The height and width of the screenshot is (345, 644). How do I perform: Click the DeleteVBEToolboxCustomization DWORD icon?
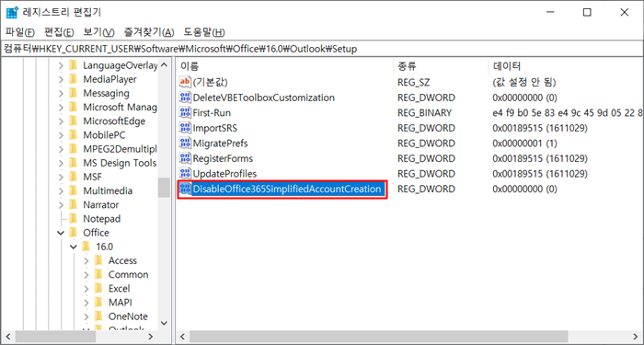[185, 98]
